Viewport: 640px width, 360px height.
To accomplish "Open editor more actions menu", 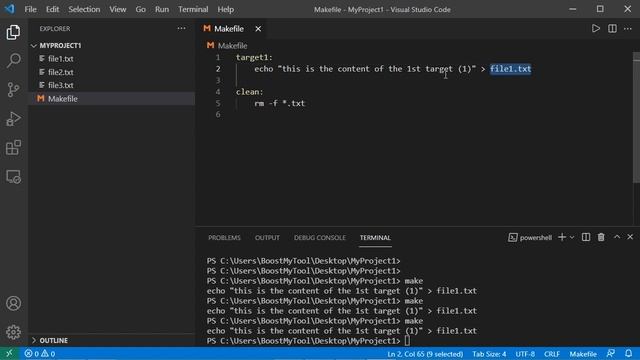I will pos(628,29).
